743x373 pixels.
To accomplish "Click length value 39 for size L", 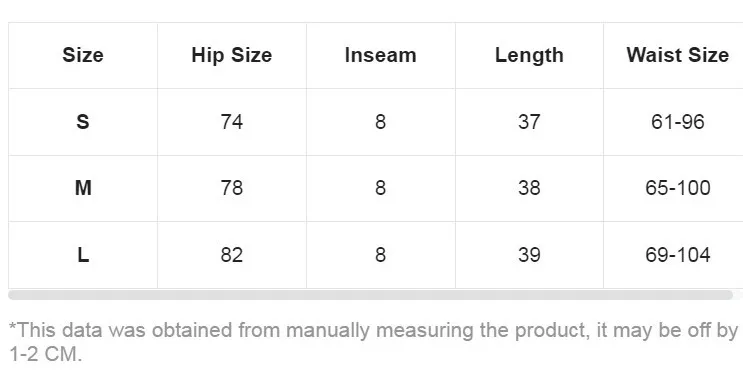I will 529,255.
